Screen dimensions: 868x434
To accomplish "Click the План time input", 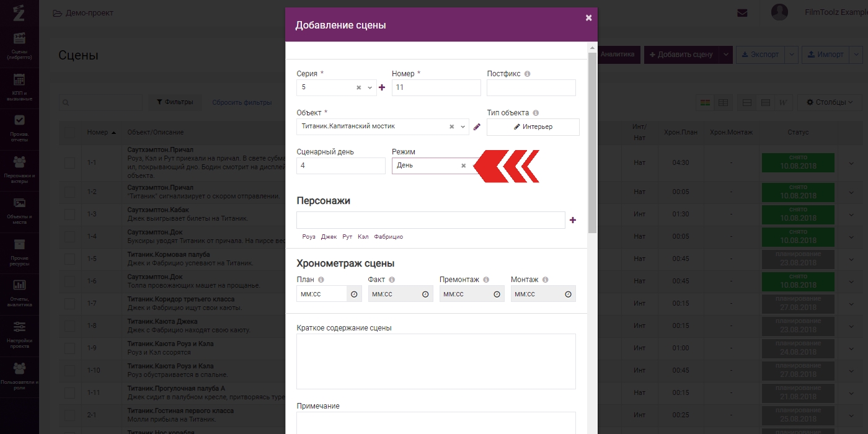I will 321,294.
